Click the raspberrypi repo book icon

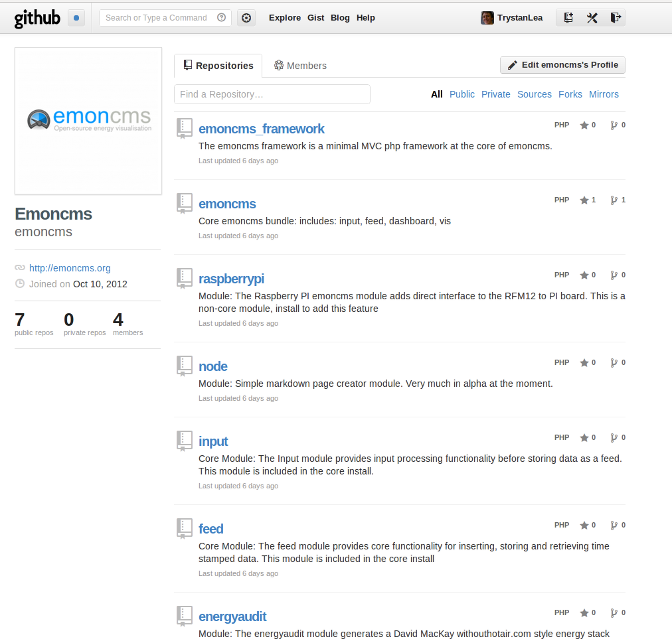click(185, 278)
